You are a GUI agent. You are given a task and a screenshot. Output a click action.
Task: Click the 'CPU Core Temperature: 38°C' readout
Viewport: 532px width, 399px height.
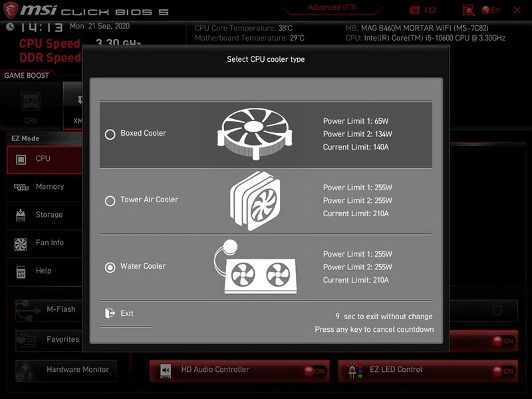coord(243,28)
